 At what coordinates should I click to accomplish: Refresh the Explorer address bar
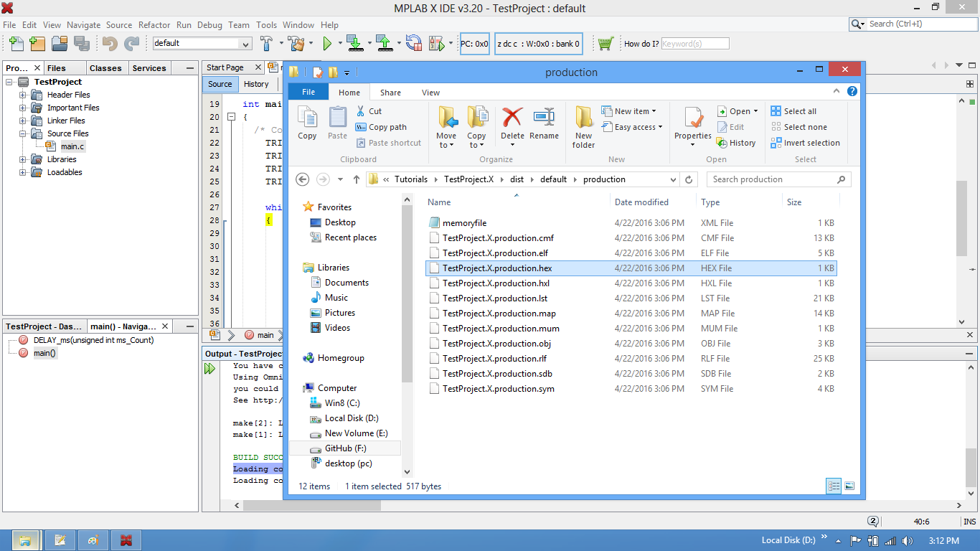pyautogui.click(x=689, y=179)
